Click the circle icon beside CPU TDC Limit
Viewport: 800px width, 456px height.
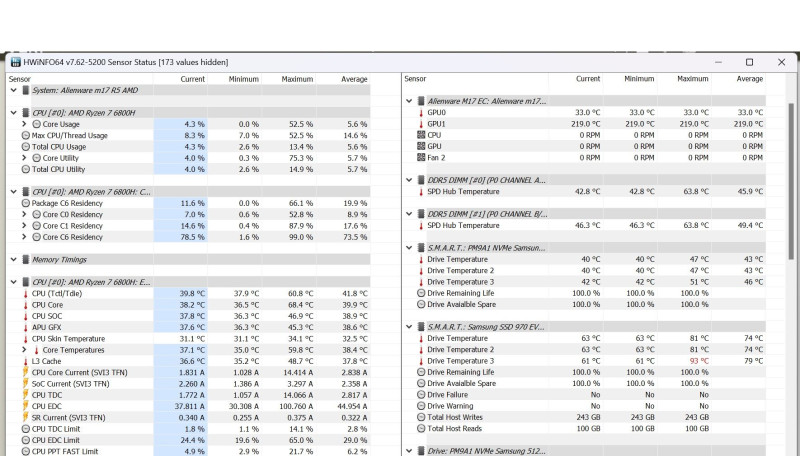[x=26, y=429]
